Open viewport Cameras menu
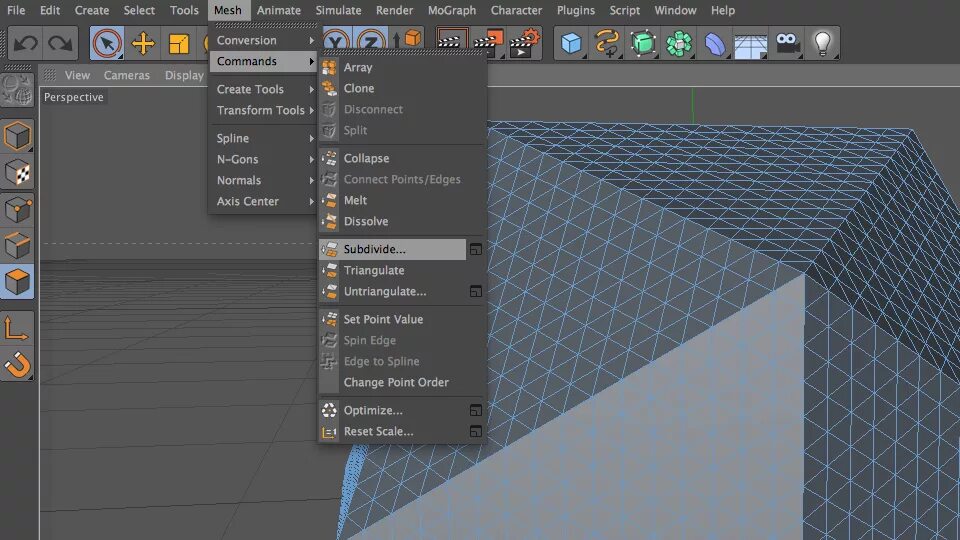960x540 pixels. click(x=127, y=75)
